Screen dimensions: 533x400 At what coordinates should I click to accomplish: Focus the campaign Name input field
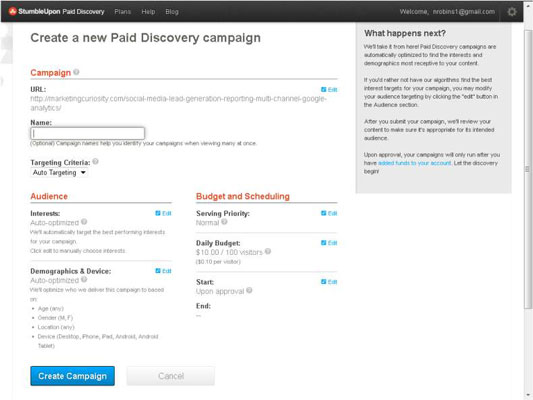click(88, 133)
